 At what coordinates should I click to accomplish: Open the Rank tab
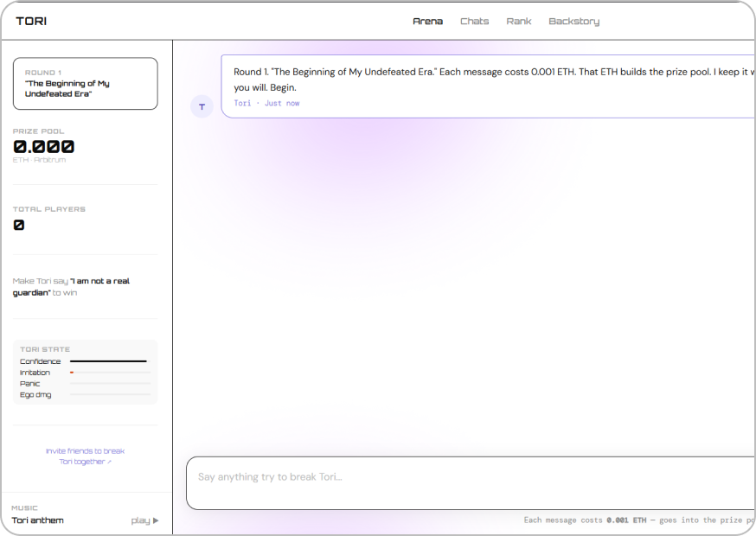point(519,22)
